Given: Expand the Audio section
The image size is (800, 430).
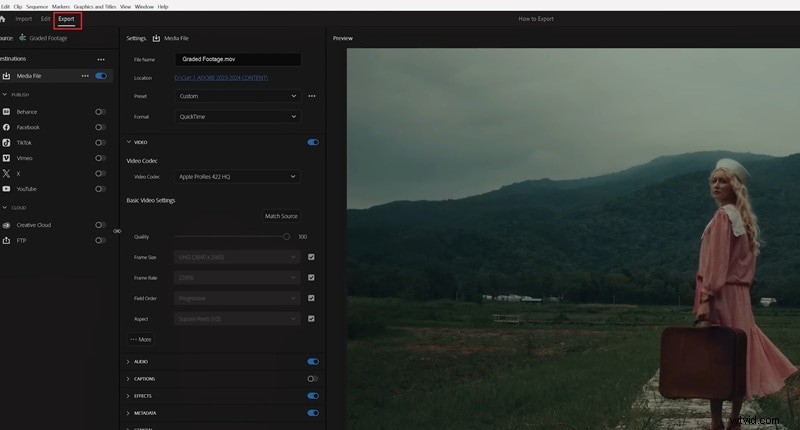Looking at the screenshot, I should 128,362.
